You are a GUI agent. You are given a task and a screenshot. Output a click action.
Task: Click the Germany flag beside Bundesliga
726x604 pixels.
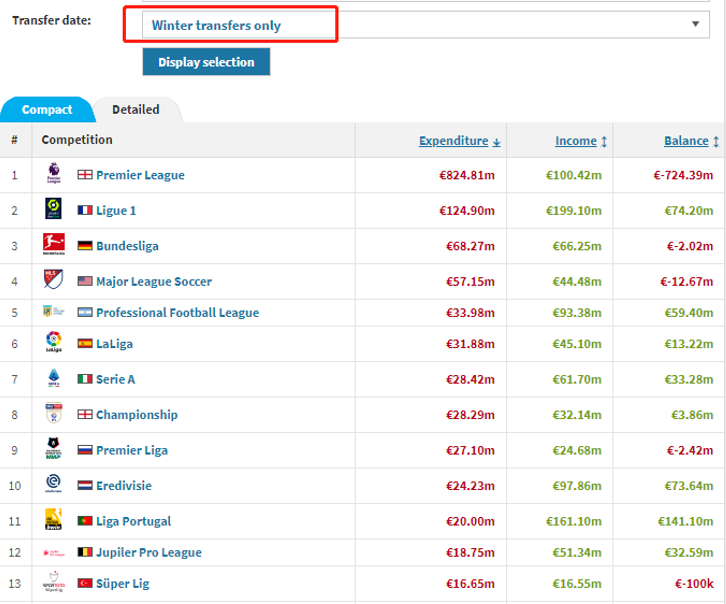point(85,245)
